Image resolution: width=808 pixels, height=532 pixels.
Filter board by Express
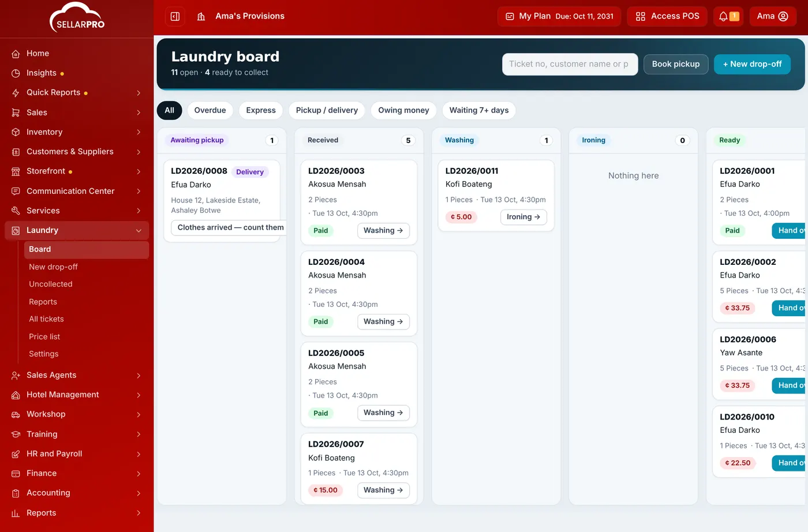261,110
